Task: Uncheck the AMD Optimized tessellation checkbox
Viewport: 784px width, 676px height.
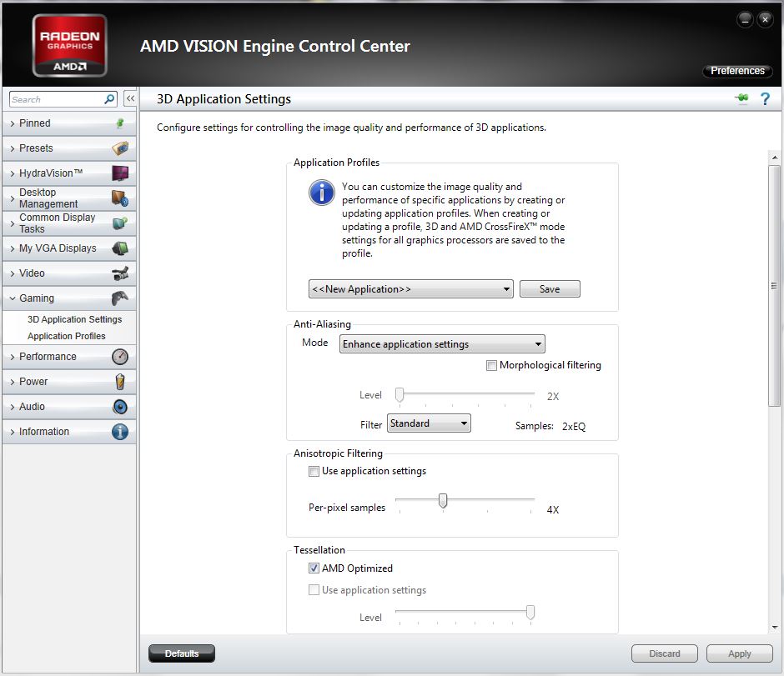Action: pyautogui.click(x=314, y=568)
